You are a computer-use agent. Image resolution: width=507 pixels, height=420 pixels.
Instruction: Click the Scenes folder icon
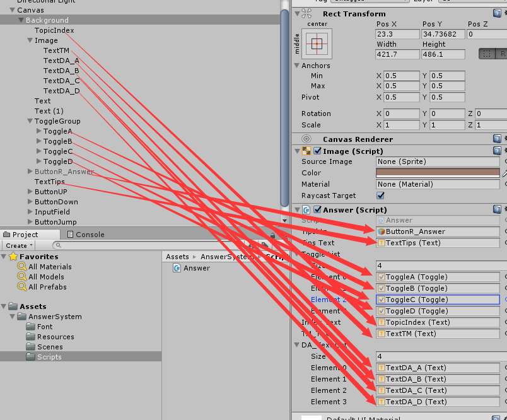tap(31, 347)
